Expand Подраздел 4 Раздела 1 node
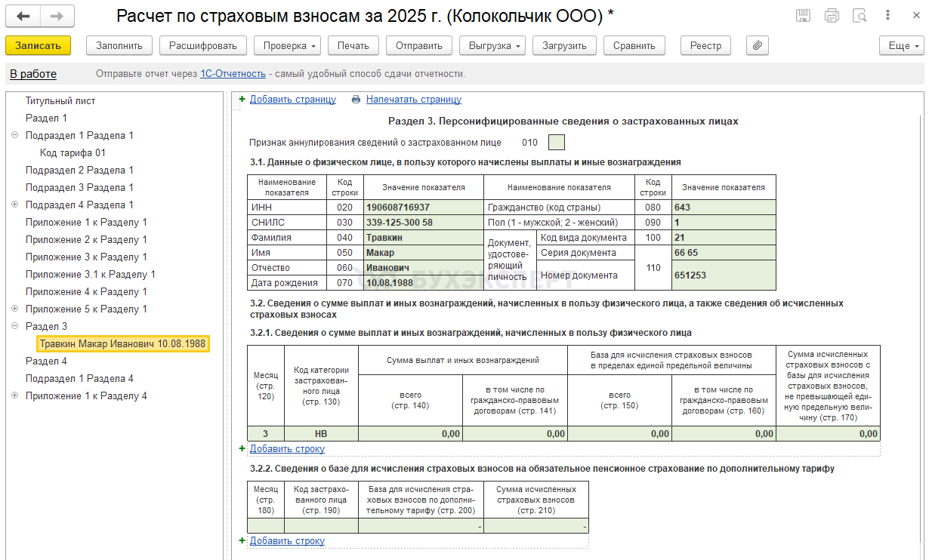 click(15, 205)
